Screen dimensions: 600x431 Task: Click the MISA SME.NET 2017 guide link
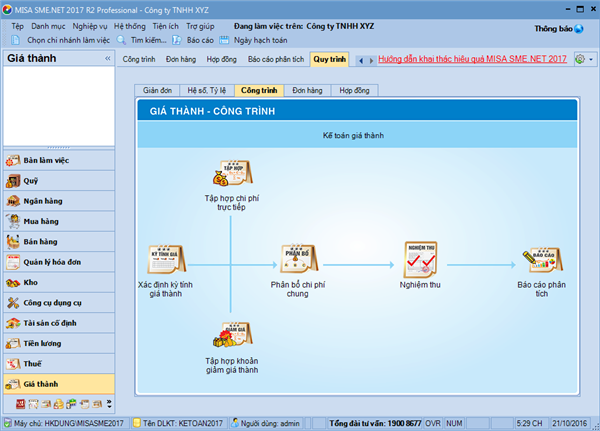(x=472, y=60)
